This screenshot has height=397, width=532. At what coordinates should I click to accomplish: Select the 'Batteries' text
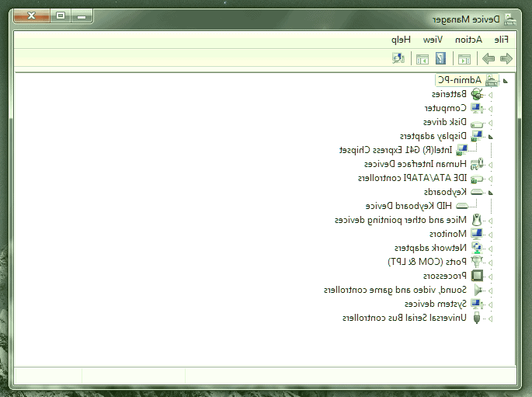pyautogui.click(x=449, y=94)
